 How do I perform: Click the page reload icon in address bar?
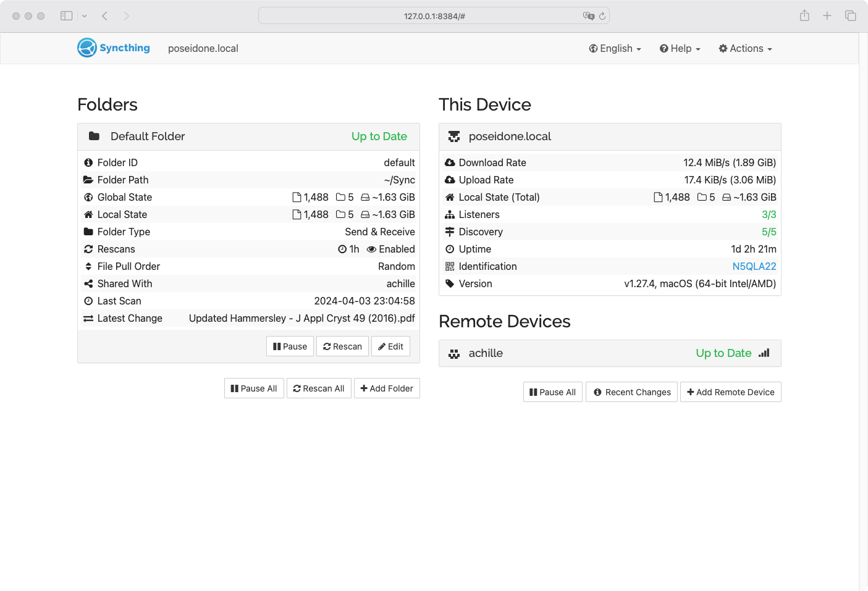602,16
